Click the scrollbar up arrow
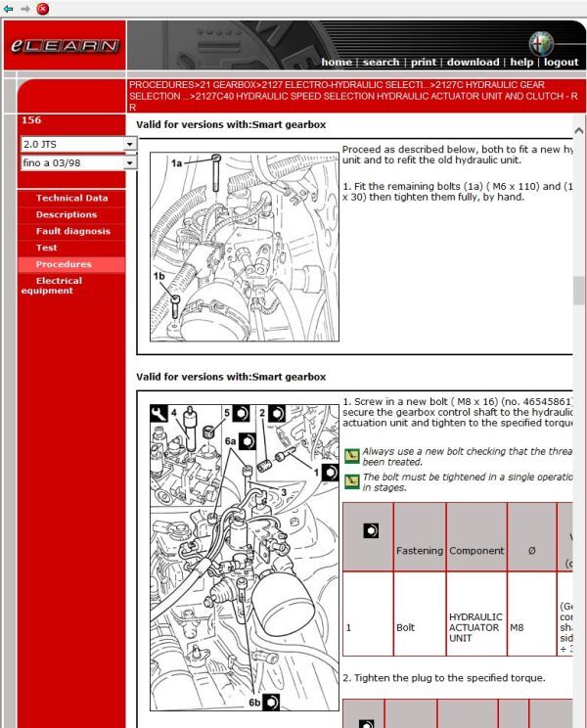587x728 pixels. [x=578, y=131]
